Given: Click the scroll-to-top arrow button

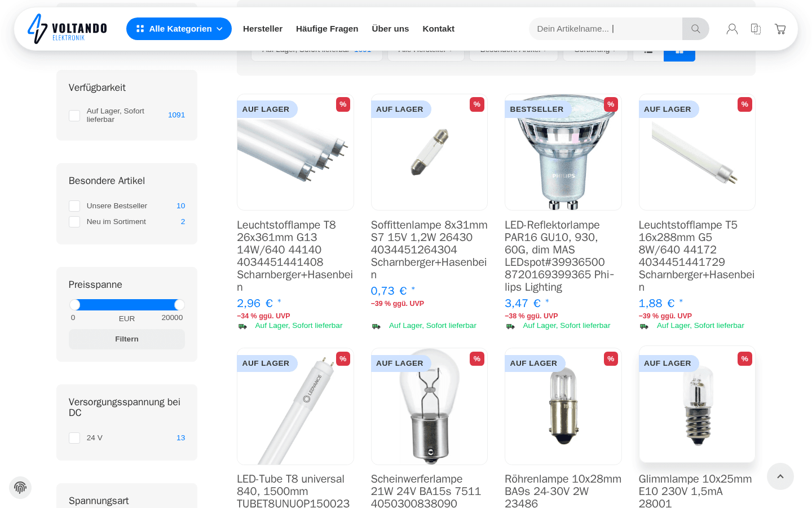Looking at the screenshot, I should pos(780,476).
